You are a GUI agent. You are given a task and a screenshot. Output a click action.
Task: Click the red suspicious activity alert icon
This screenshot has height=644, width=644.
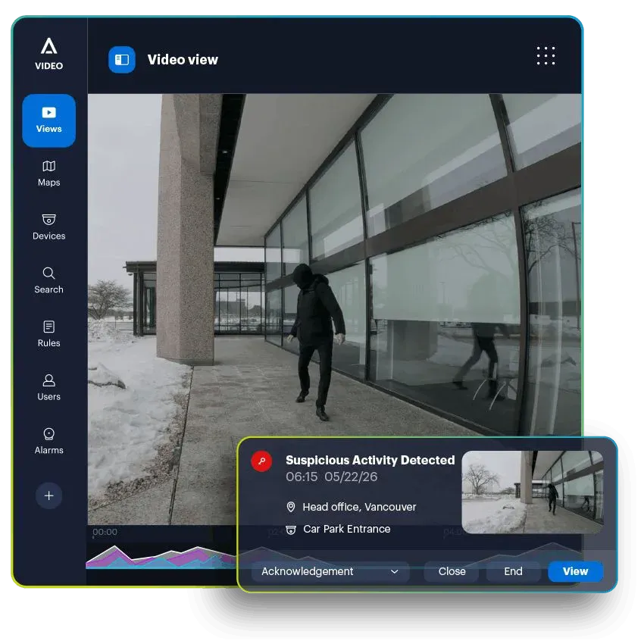[261, 461]
